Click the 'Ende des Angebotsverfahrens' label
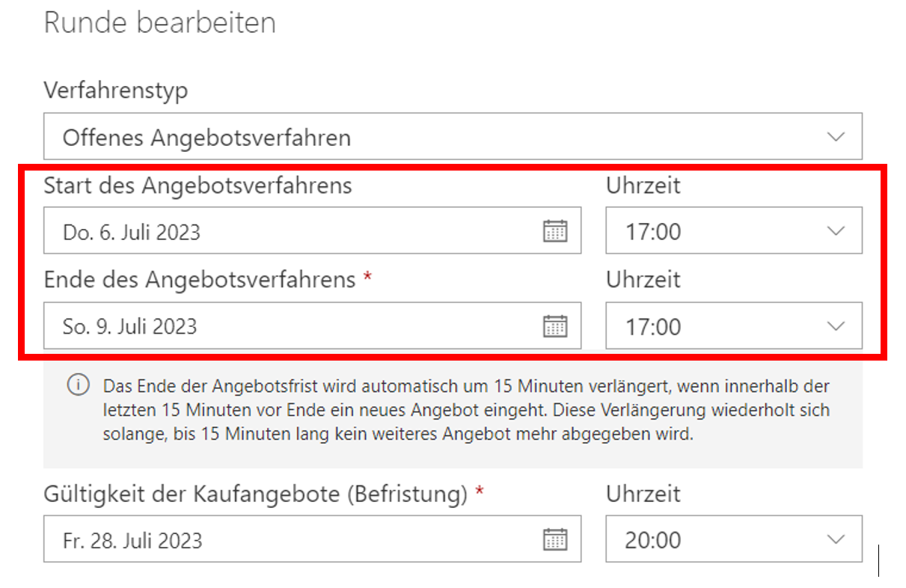906x588 pixels. point(199,280)
